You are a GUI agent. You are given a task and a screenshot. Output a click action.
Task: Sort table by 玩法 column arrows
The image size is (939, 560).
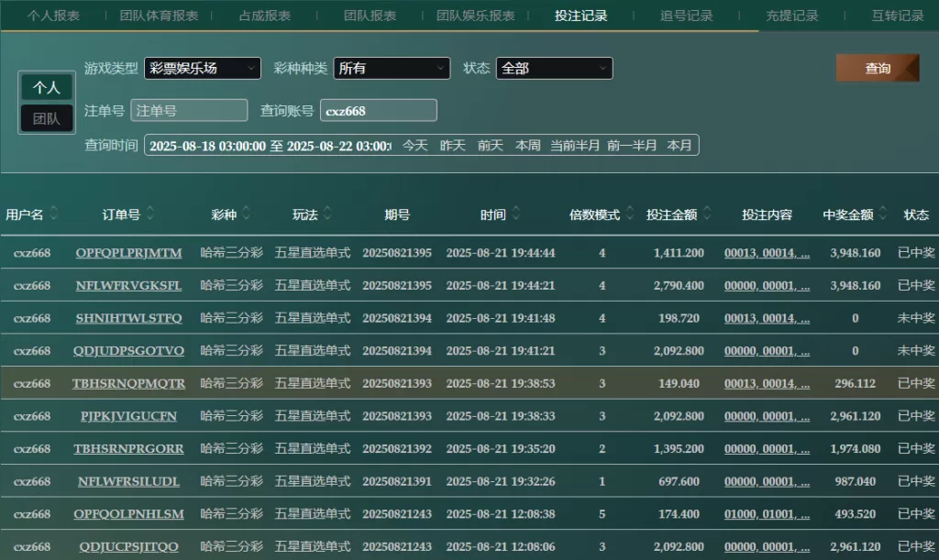(327, 213)
